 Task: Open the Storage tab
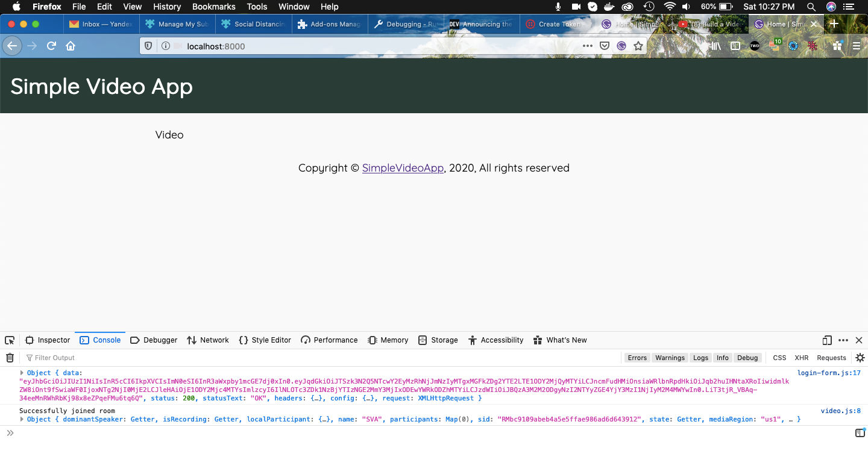click(438, 340)
